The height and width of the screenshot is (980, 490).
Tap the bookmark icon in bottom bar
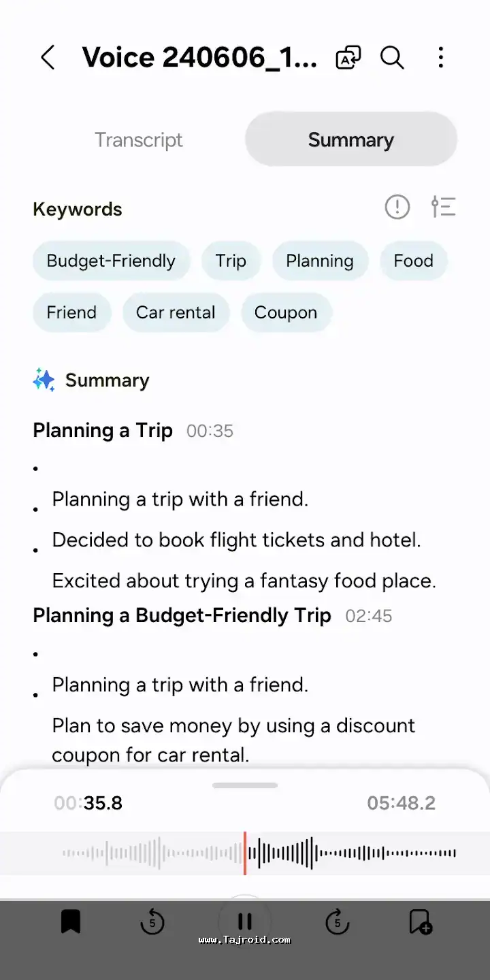click(x=71, y=922)
